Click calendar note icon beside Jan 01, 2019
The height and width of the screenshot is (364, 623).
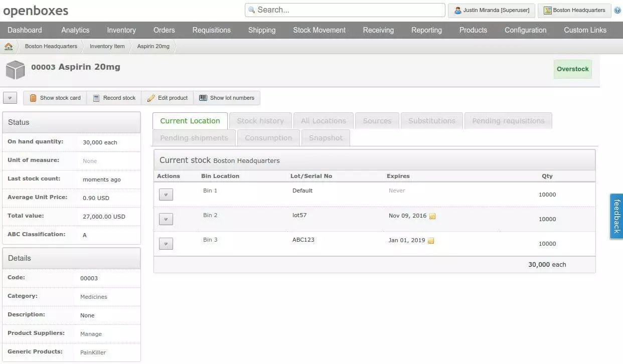click(x=431, y=241)
